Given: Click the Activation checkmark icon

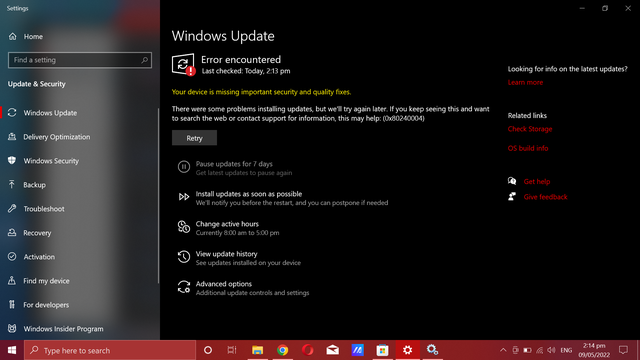Looking at the screenshot, I should (x=12, y=257).
